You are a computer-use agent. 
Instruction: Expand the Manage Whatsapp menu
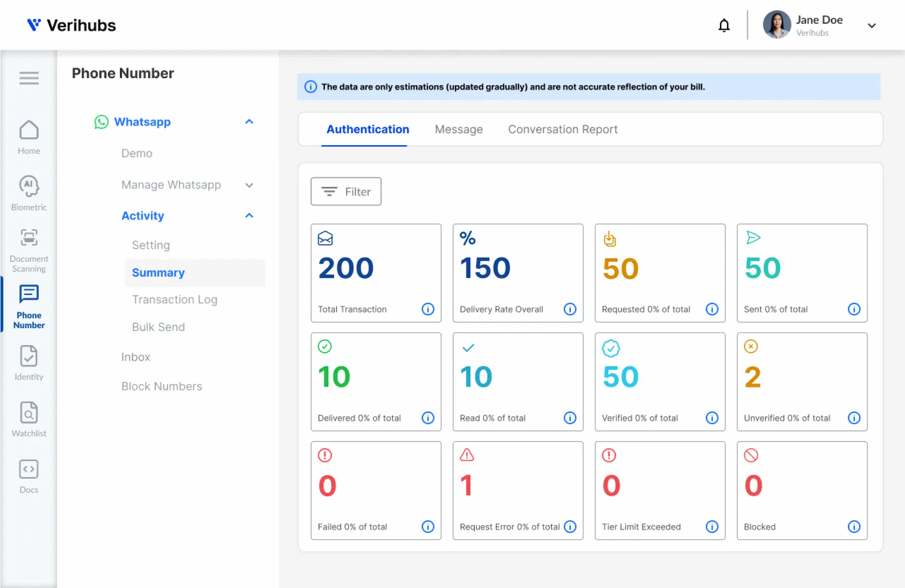[x=249, y=185]
